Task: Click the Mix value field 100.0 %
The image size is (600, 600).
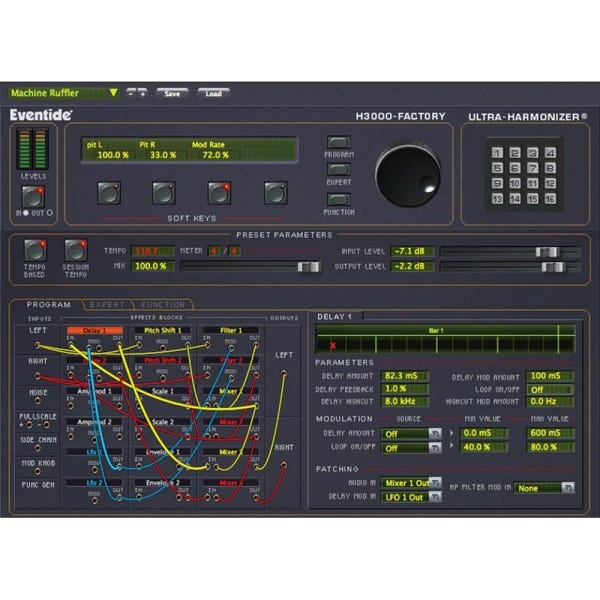Action: click(x=152, y=266)
